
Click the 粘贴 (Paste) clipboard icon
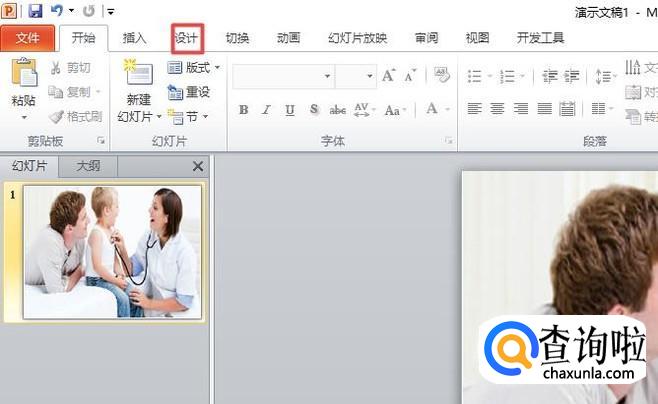(x=24, y=73)
